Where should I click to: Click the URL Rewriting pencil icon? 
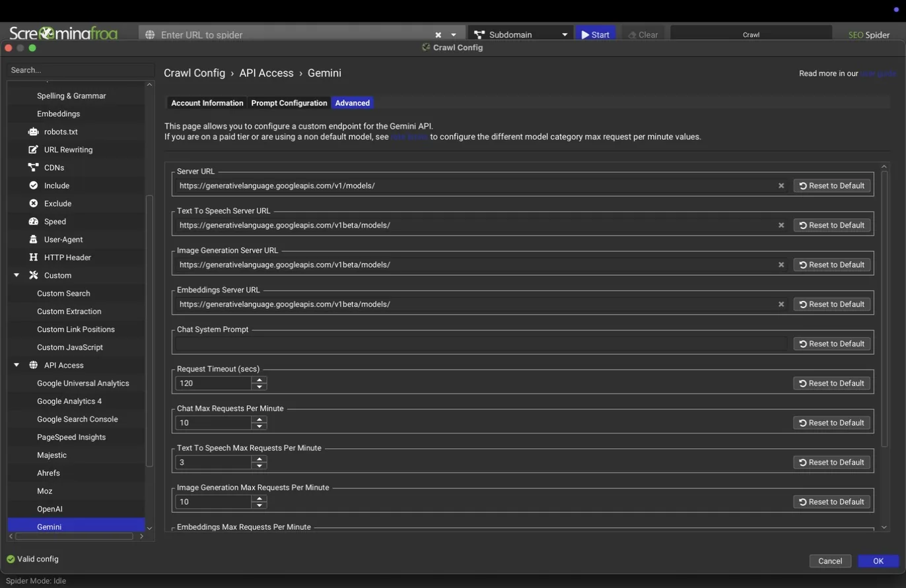click(x=33, y=150)
